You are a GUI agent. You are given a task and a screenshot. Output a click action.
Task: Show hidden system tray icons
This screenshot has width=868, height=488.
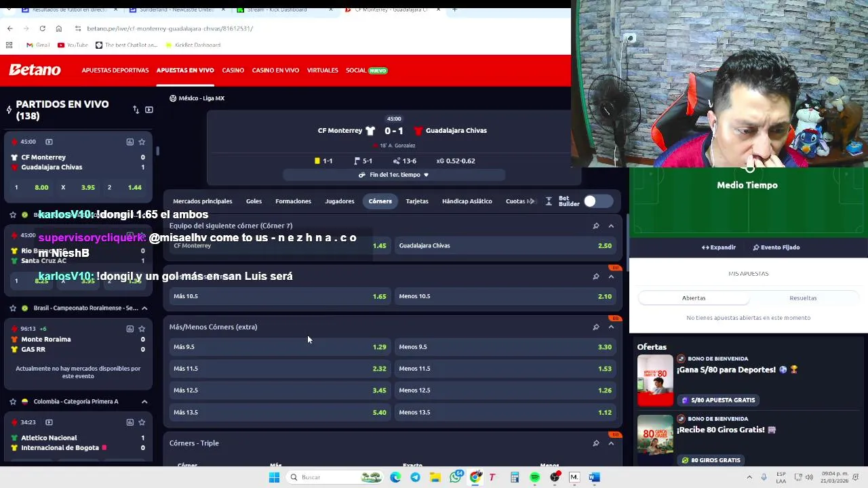749,477
